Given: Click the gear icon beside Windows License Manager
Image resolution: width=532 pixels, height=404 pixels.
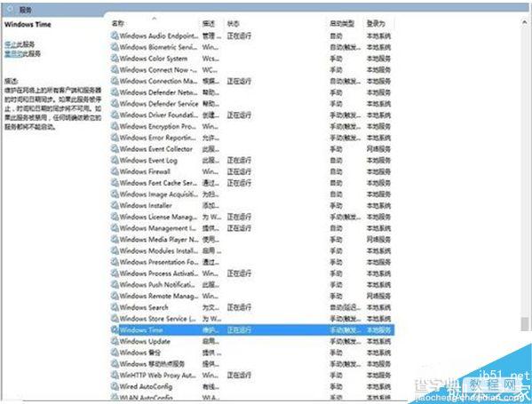Looking at the screenshot, I should point(115,217).
